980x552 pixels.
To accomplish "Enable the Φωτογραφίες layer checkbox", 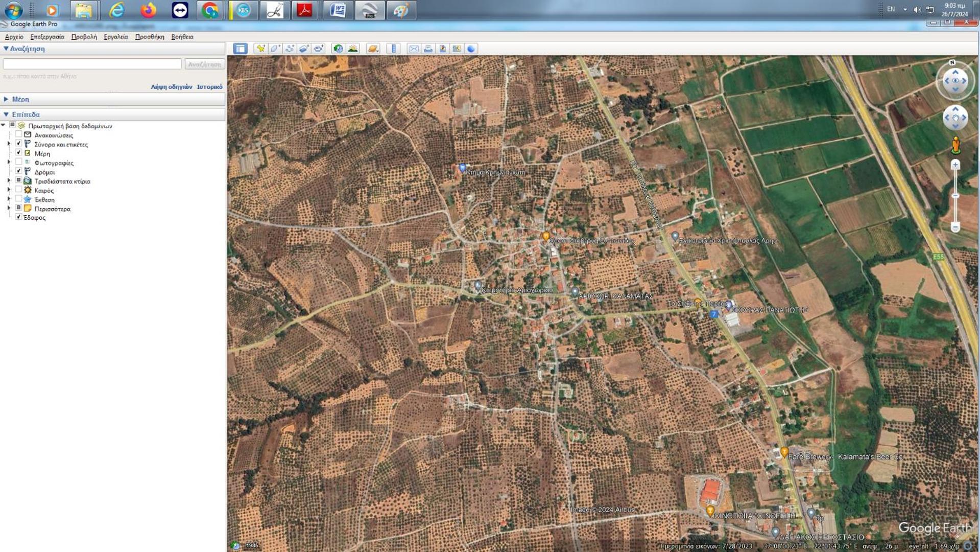I will [18, 162].
